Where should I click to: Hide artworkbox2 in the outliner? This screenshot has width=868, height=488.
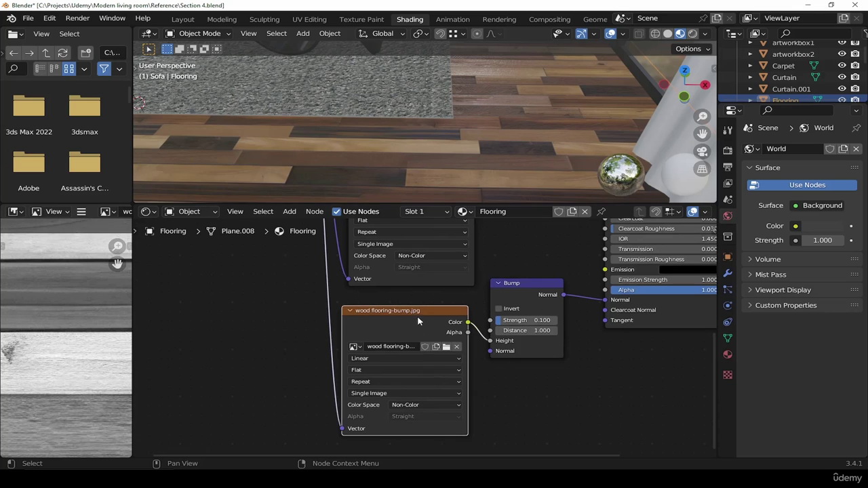842,54
